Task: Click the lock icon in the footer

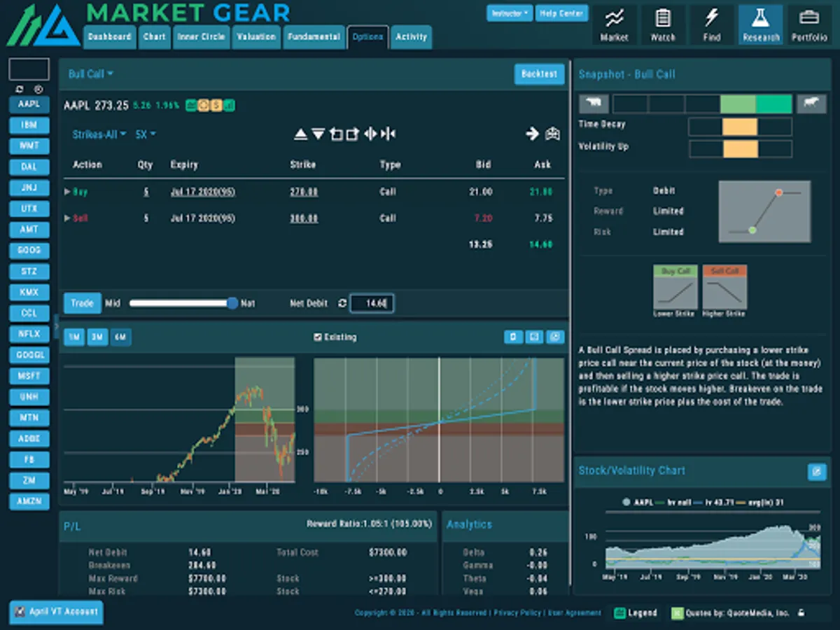Action: [x=801, y=612]
